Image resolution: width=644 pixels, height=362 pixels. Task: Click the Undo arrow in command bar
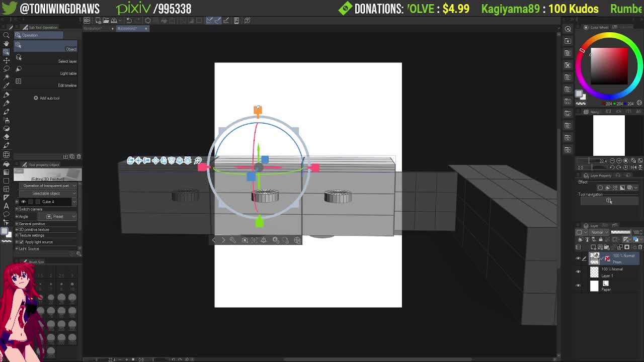coord(129,21)
